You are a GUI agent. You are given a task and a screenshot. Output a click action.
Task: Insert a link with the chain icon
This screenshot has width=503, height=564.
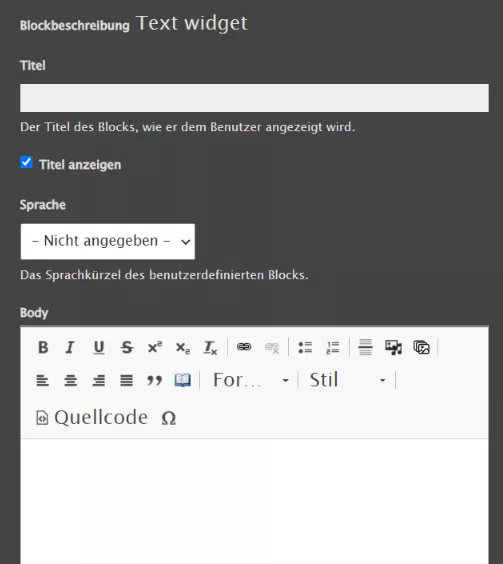pos(244,347)
